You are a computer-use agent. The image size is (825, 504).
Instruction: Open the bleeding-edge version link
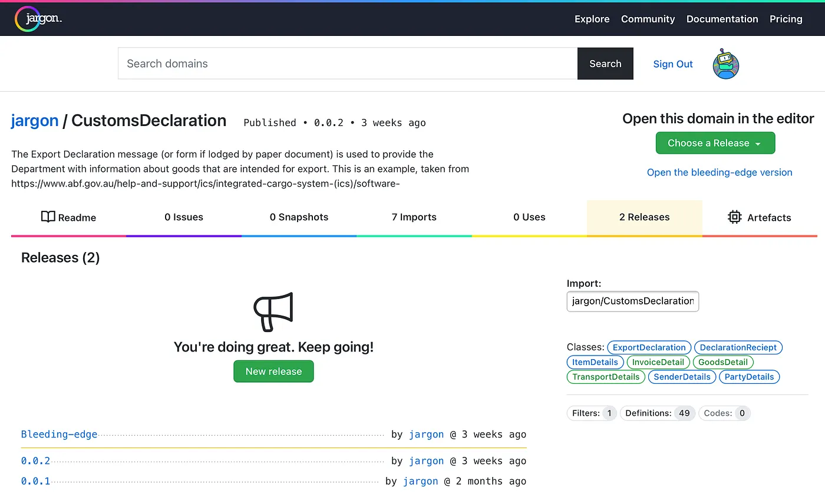pos(719,172)
